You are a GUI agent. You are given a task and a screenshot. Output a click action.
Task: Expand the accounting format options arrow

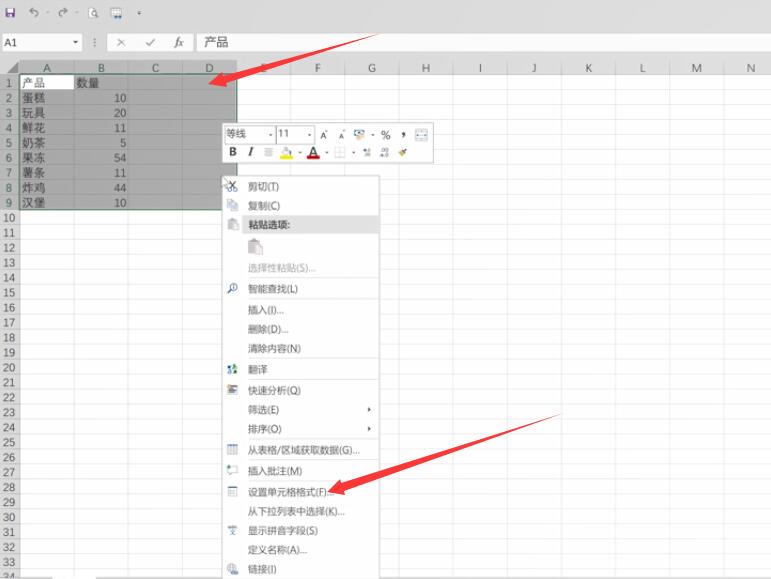pos(373,135)
